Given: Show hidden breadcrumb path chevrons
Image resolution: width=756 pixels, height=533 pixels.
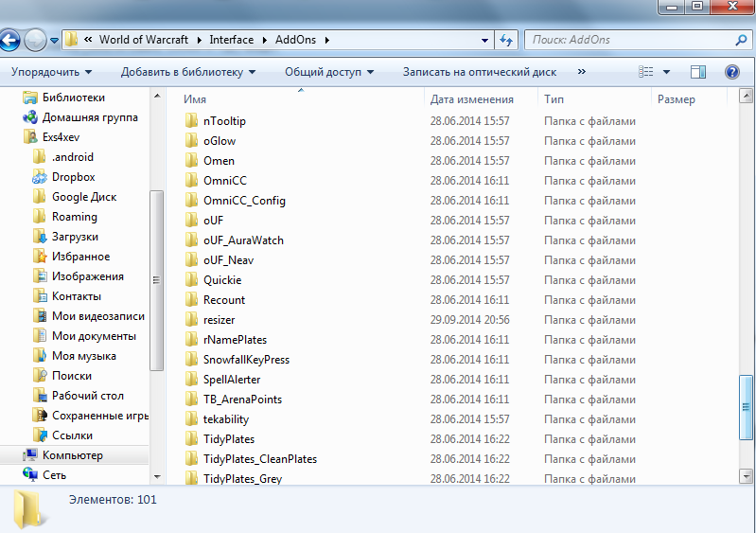Looking at the screenshot, I should 88,40.
